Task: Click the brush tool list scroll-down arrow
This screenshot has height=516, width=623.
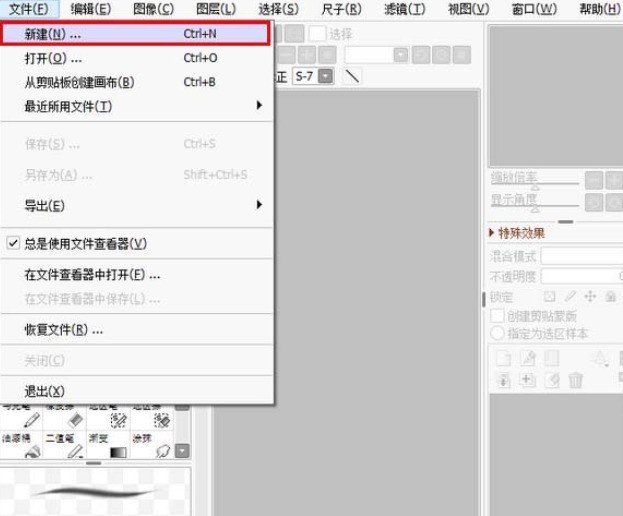Action: coord(182,451)
